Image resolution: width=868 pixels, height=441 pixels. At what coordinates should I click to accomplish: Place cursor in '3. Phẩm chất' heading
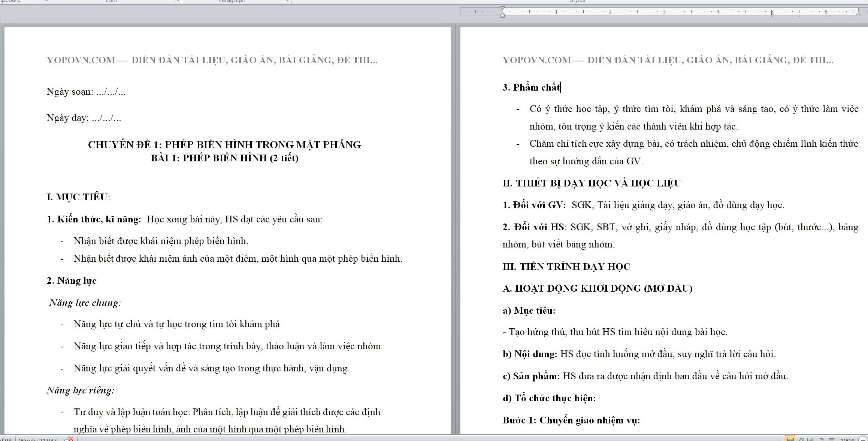531,87
